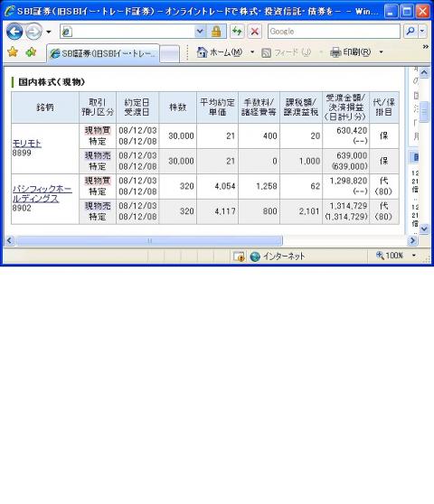Click the 株数 column header
Image resolution: width=434 pixels, height=504 pixels.
[178, 107]
